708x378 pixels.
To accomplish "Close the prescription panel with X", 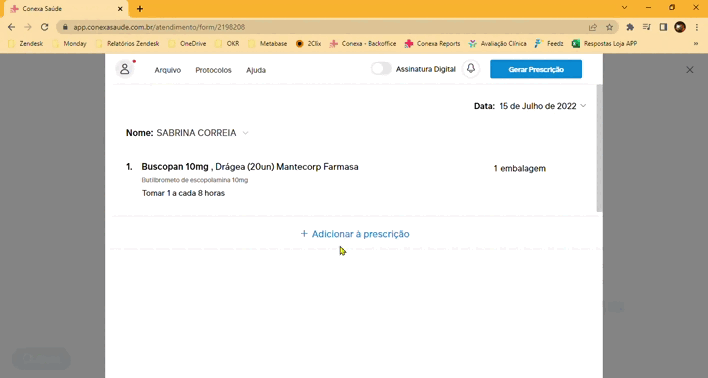I will (689, 70).
